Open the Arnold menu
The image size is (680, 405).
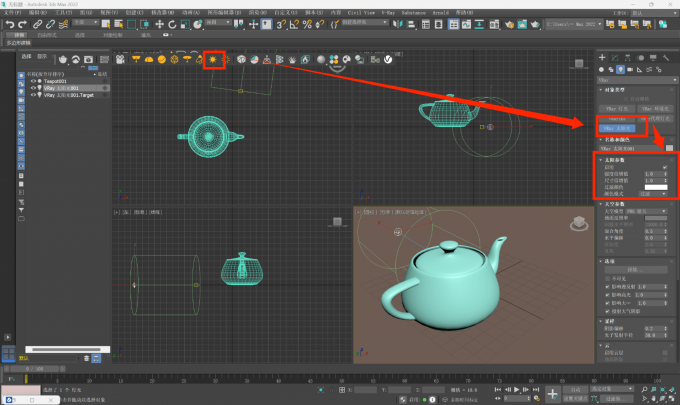[441, 13]
